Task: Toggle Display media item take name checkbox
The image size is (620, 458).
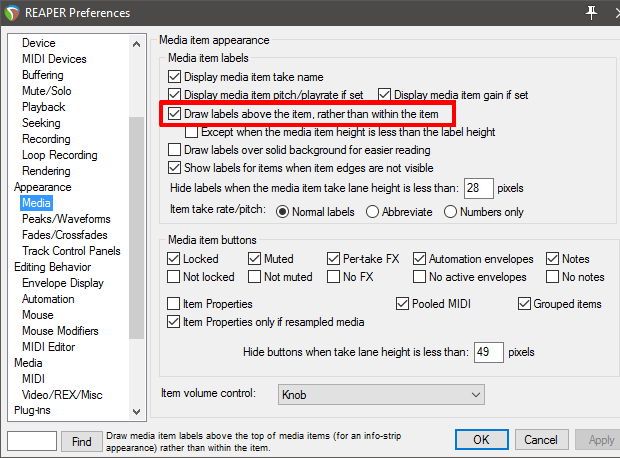Action: coord(174,77)
